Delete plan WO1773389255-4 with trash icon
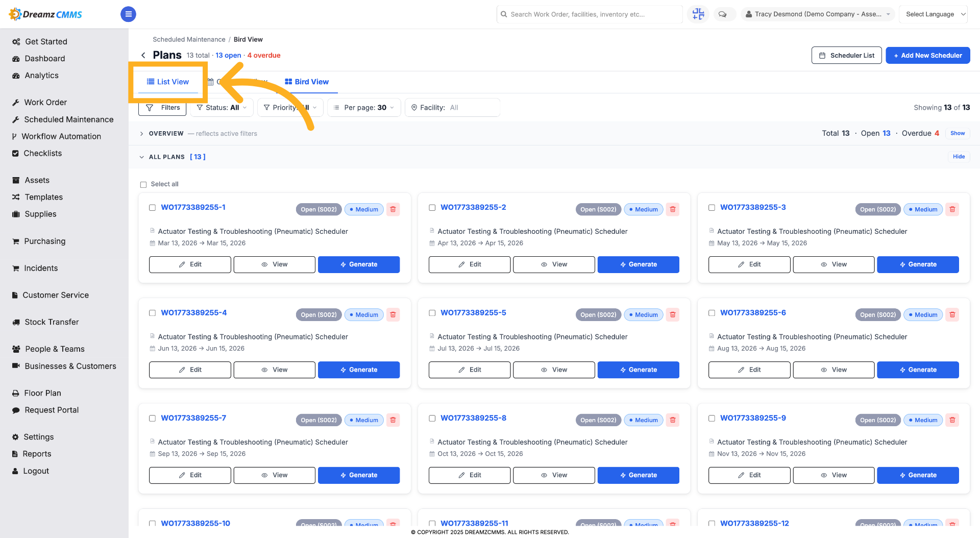Viewport: 980px width, 538px height. [393, 315]
